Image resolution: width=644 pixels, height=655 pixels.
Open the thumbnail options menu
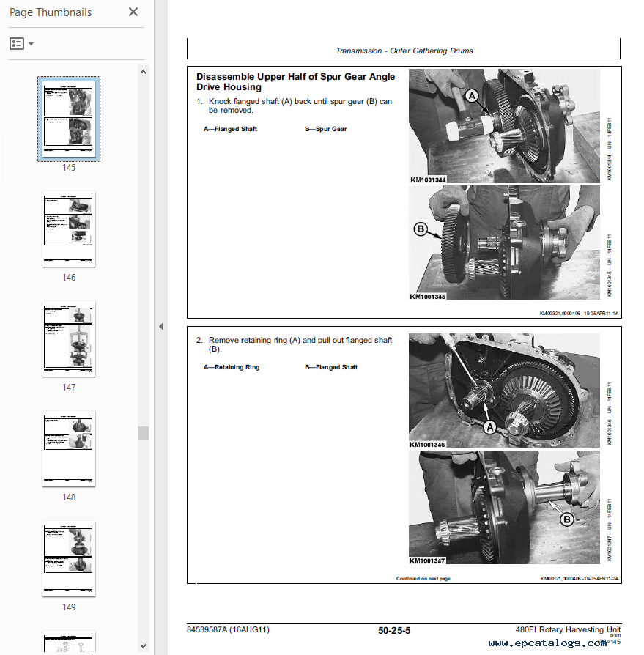[x=22, y=43]
